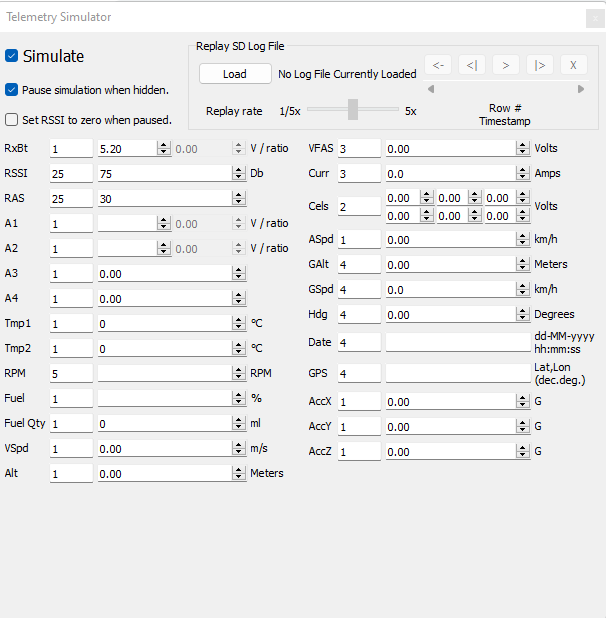This screenshot has width=606, height=618.
Task: Click the Tmp1 value field
Action: [x=165, y=324]
